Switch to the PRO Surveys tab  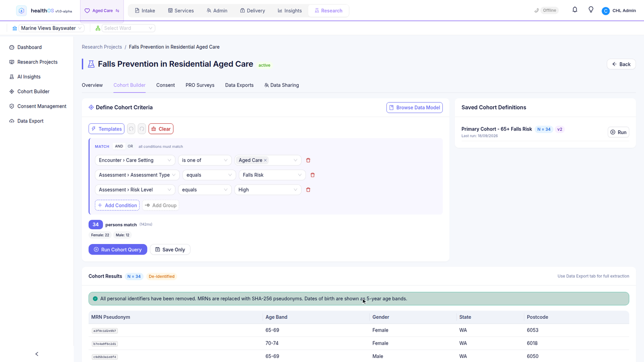coord(200,85)
